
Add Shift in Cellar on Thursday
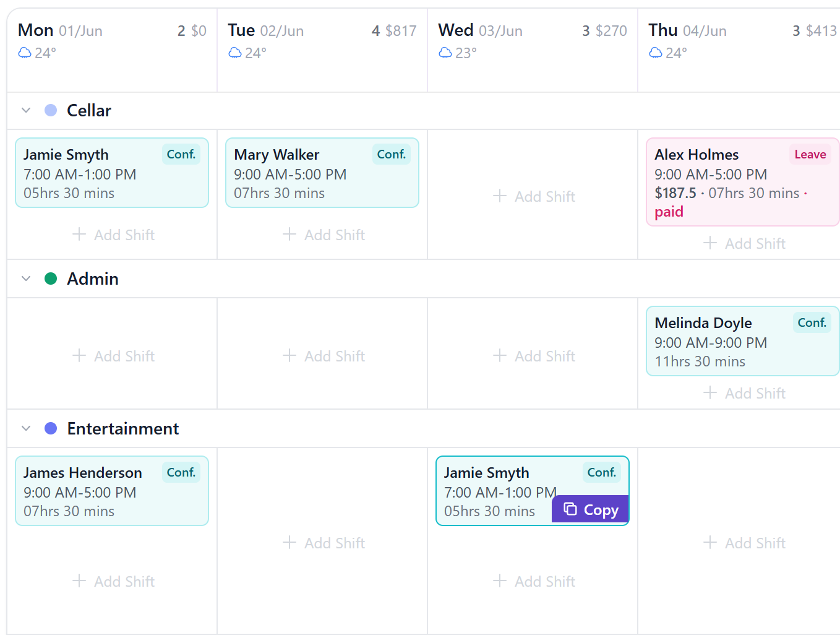click(745, 243)
